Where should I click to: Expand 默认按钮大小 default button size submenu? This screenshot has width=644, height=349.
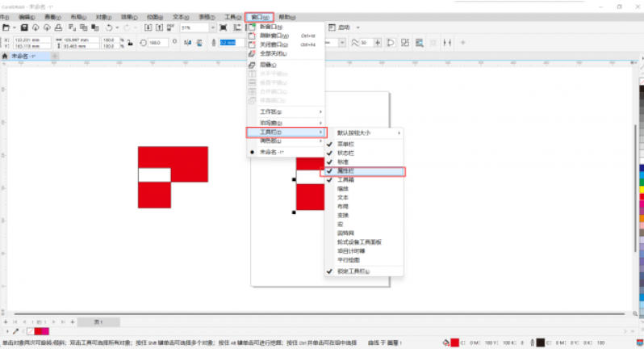click(x=364, y=133)
